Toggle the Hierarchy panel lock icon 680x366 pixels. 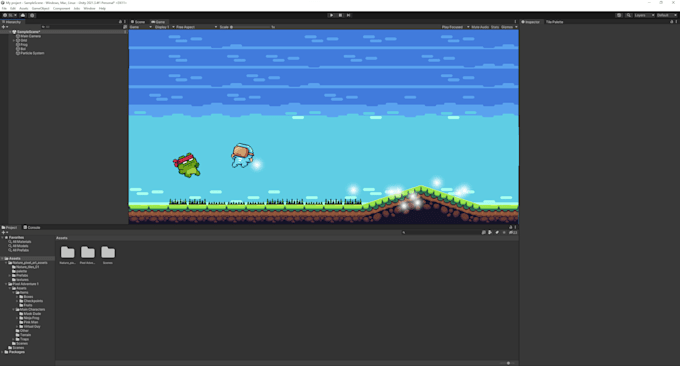point(120,22)
